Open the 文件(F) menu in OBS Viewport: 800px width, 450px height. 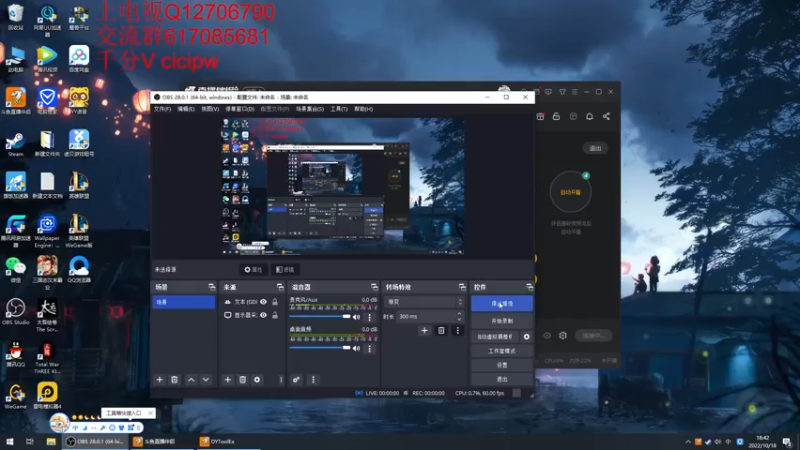click(x=162, y=109)
